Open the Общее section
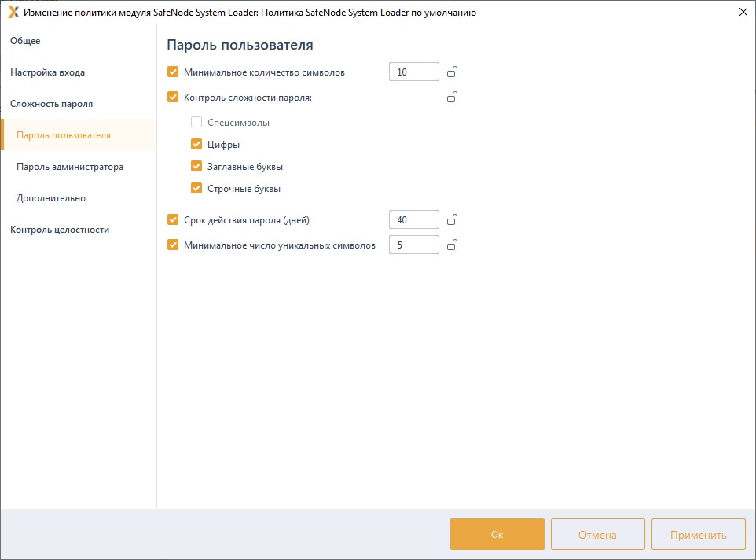 (25, 41)
